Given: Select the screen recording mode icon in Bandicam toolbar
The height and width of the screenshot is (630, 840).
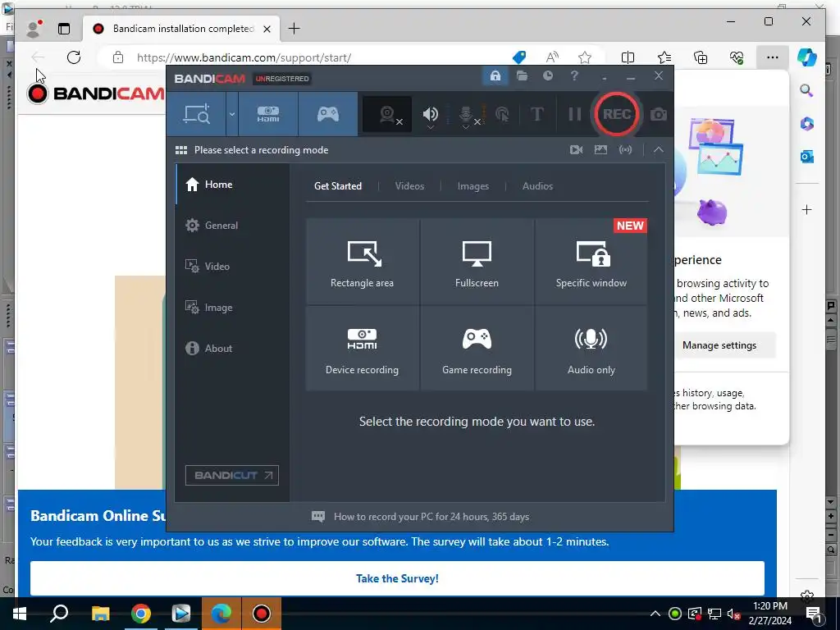Looking at the screenshot, I should pyautogui.click(x=197, y=114).
